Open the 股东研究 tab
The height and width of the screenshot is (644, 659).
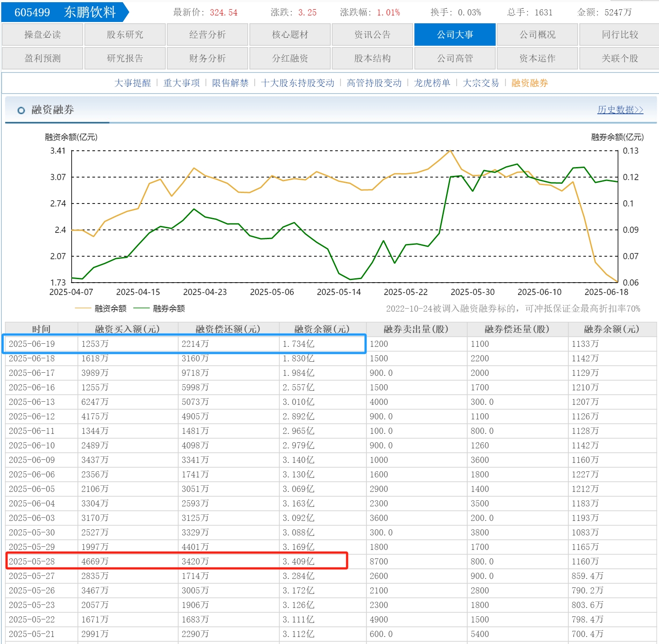point(125,35)
